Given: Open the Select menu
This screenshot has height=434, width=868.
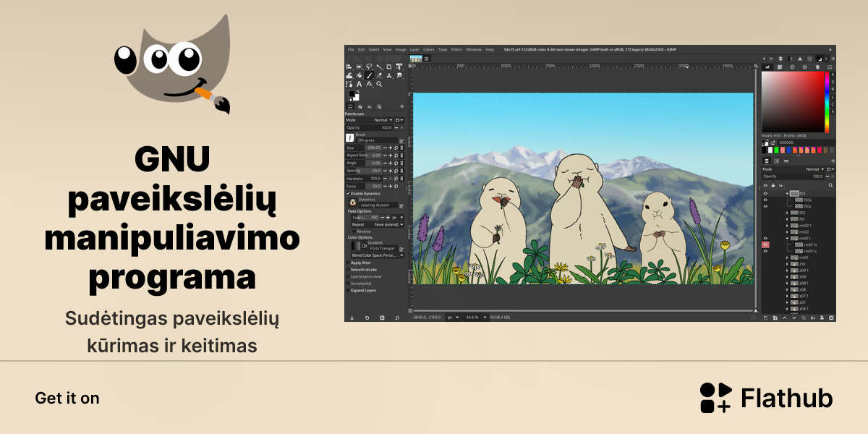Looking at the screenshot, I should (x=374, y=50).
